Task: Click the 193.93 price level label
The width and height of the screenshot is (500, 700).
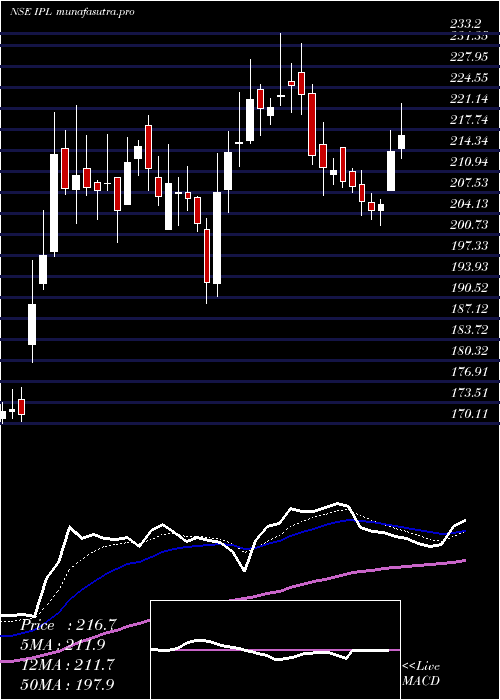Action: (x=469, y=267)
